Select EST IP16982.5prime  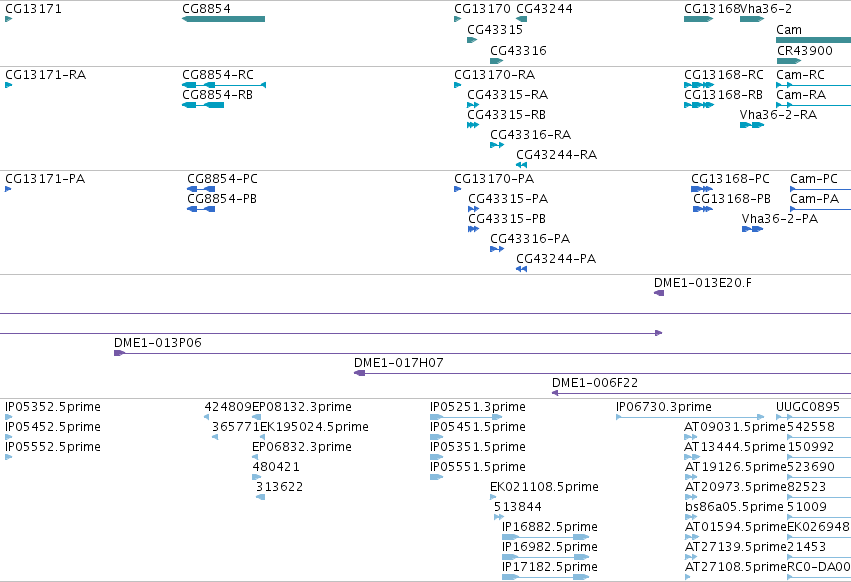pos(550,546)
